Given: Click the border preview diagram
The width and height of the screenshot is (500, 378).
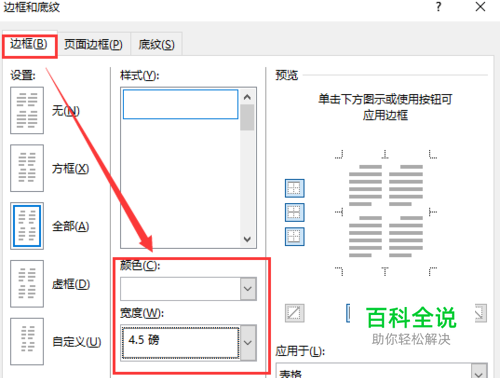Looking at the screenshot, I should (386, 212).
